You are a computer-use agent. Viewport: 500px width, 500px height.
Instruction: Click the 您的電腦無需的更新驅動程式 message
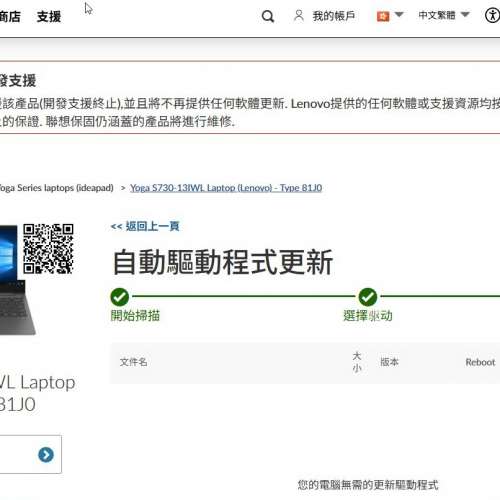click(x=368, y=485)
